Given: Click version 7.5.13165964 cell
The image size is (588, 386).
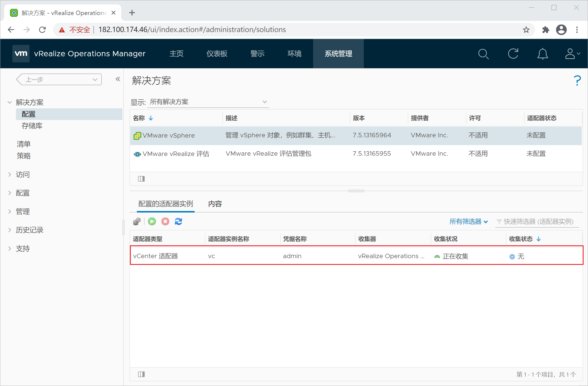Looking at the screenshot, I should coord(372,135).
